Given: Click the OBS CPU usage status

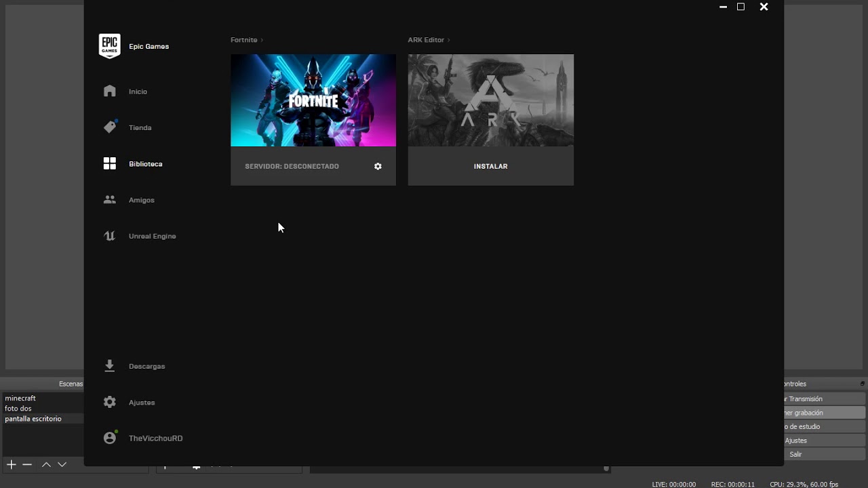Looking at the screenshot, I should [804, 485].
